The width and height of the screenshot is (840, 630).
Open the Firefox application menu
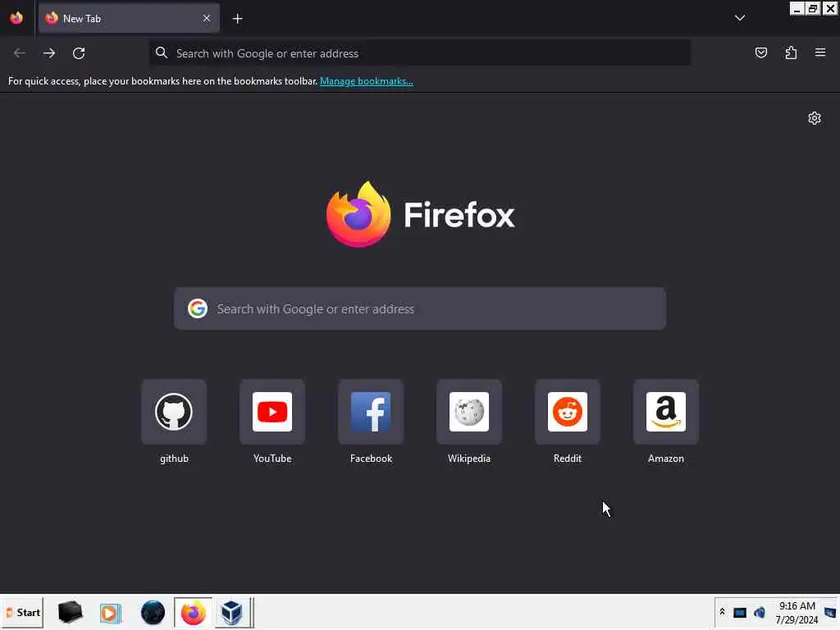click(820, 52)
